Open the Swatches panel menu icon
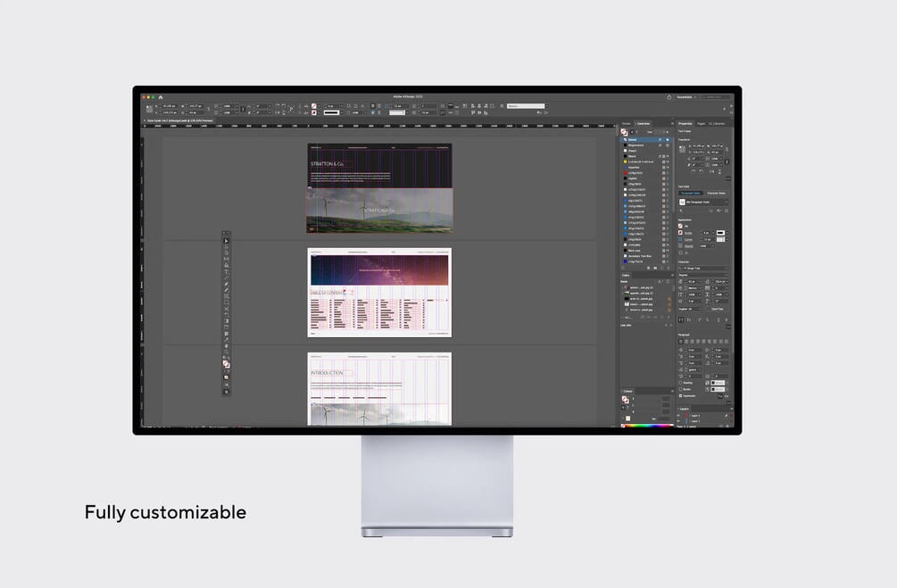 point(672,123)
